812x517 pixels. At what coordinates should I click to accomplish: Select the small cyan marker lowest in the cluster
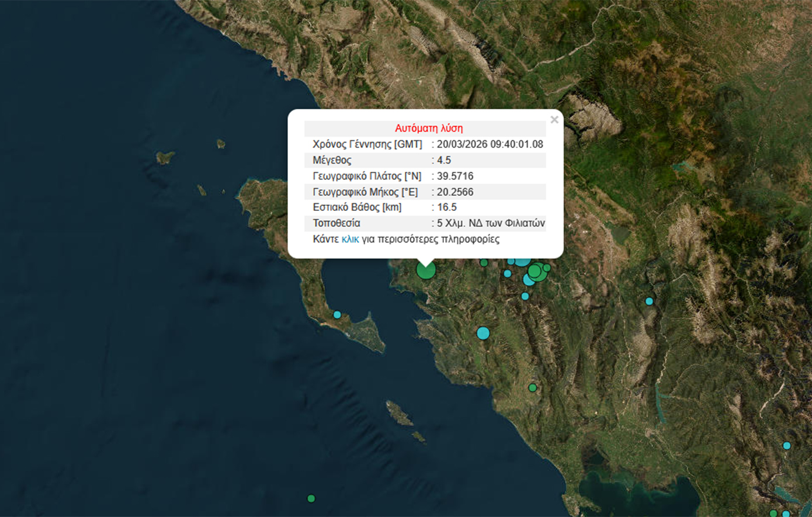tap(525, 296)
